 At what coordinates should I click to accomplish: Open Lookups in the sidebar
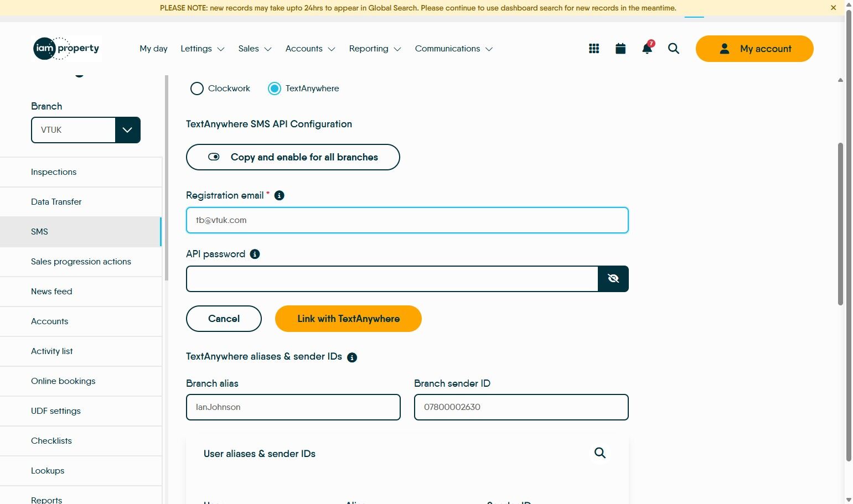(81, 471)
